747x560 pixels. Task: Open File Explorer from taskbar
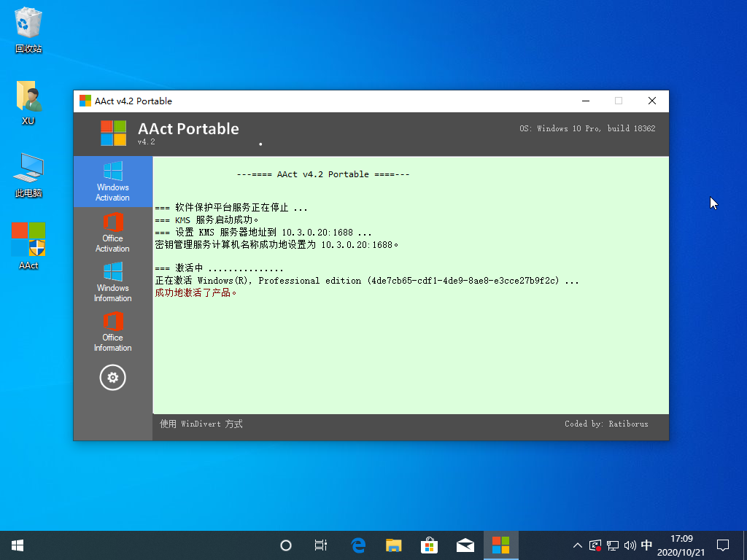click(393, 545)
